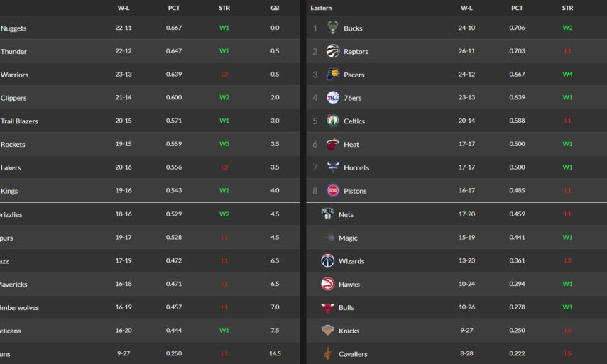Go to the Hawks team name link
The image size is (607, 364).
coord(349,285)
